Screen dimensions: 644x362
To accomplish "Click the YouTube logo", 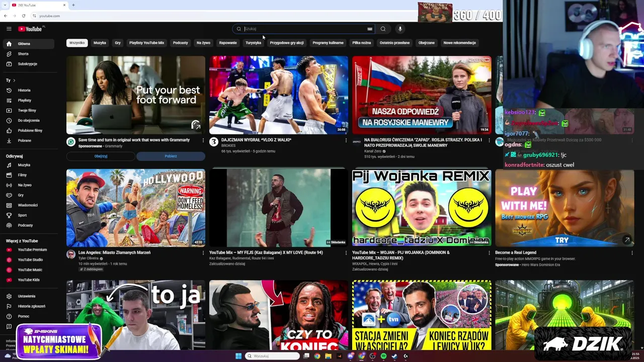I will point(30,29).
